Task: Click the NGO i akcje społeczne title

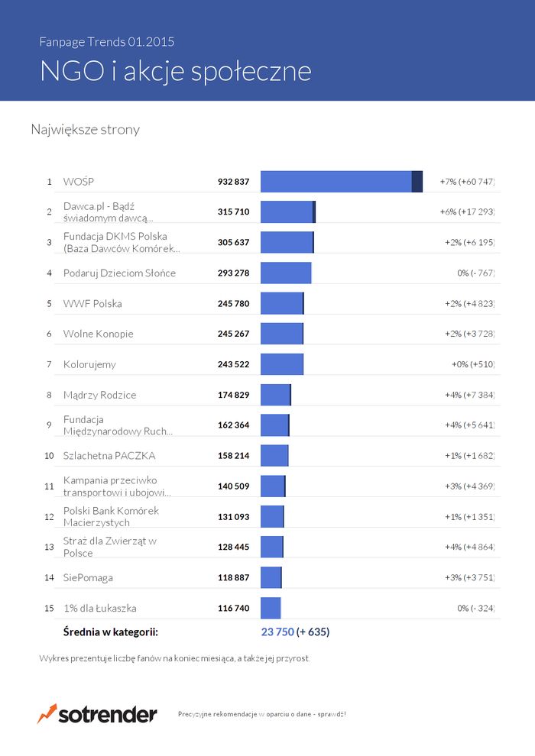Action: pos(176,71)
